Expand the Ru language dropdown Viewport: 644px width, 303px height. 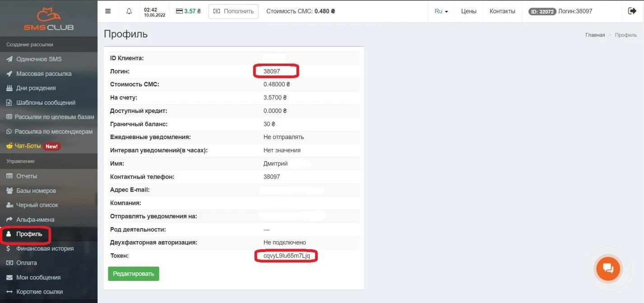coord(441,11)
